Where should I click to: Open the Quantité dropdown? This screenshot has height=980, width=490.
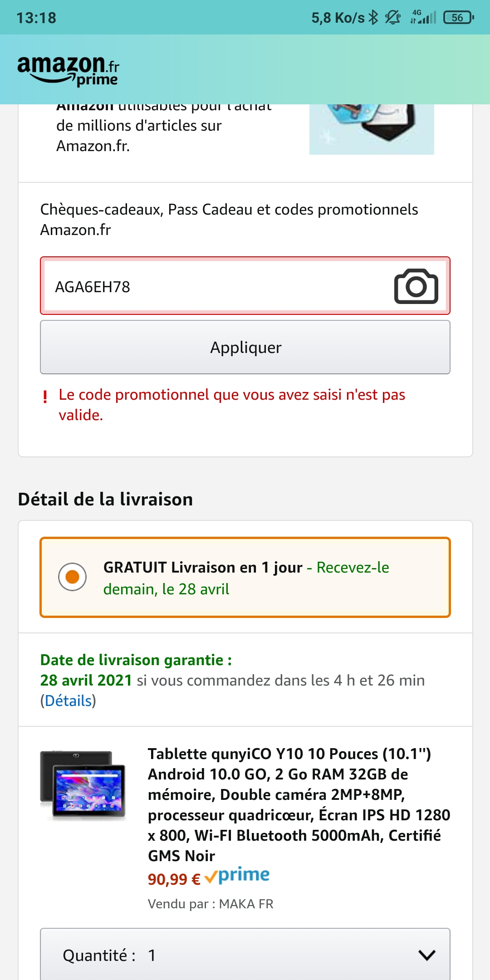point(245,955)
